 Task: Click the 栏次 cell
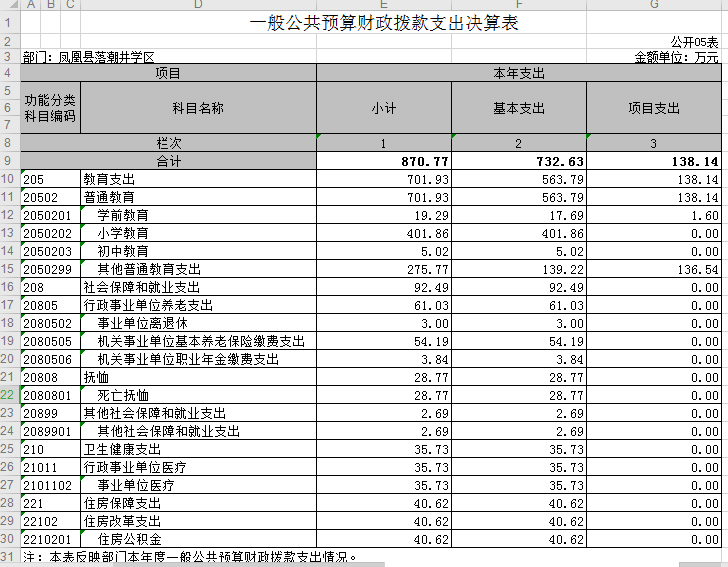(169, 143)
